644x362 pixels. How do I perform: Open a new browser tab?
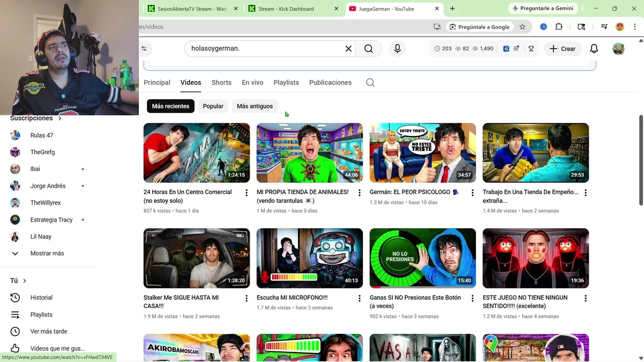452,9
